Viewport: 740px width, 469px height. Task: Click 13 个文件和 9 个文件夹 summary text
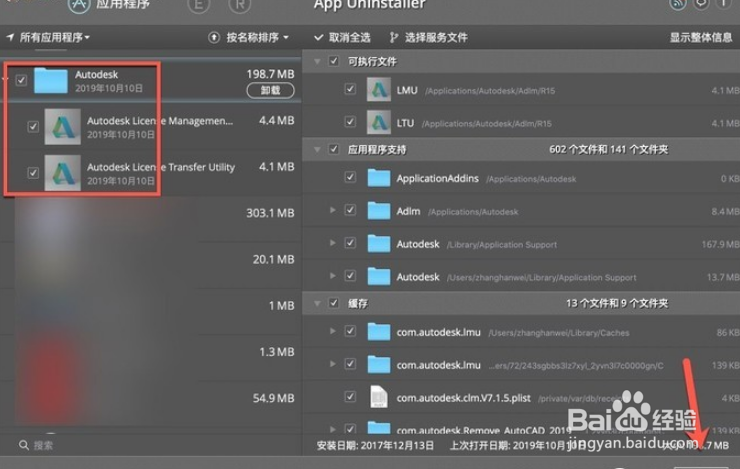617,303
